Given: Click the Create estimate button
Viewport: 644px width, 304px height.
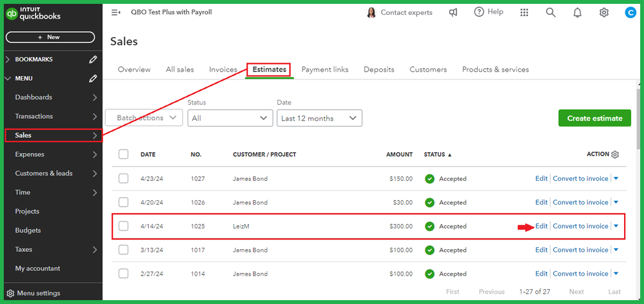Looking at the screenshot, I should click(594, 118).
